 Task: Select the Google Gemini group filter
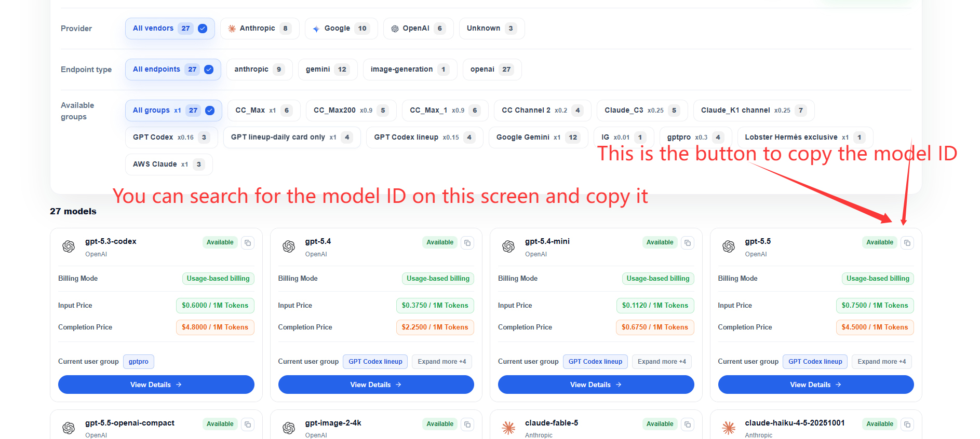coord(538,138)
